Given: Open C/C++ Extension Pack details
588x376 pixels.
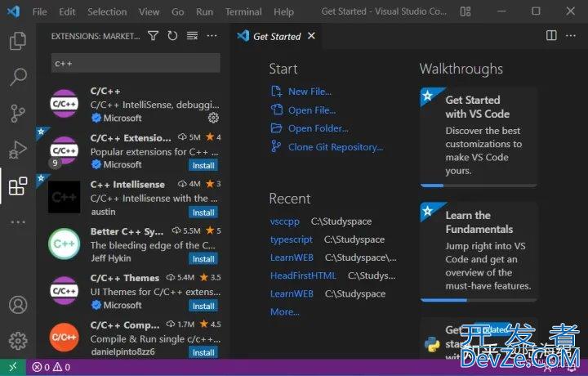Looking at the screenshot, I should (133, 151).
